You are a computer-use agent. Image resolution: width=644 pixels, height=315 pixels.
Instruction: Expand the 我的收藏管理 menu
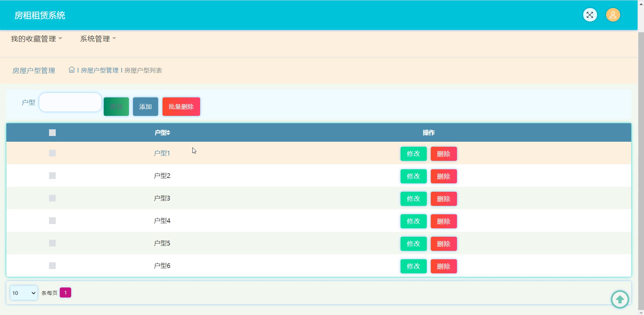pos(36,39)
